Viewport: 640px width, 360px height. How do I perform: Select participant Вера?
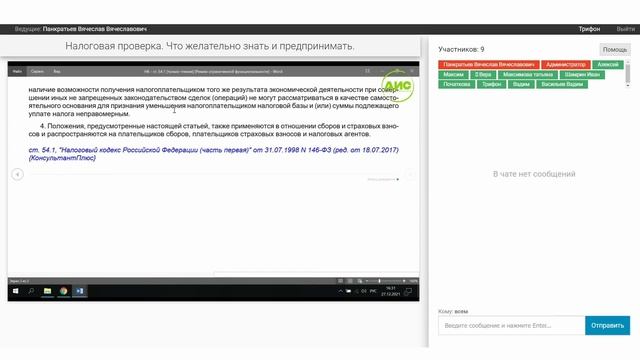[483, 75]
